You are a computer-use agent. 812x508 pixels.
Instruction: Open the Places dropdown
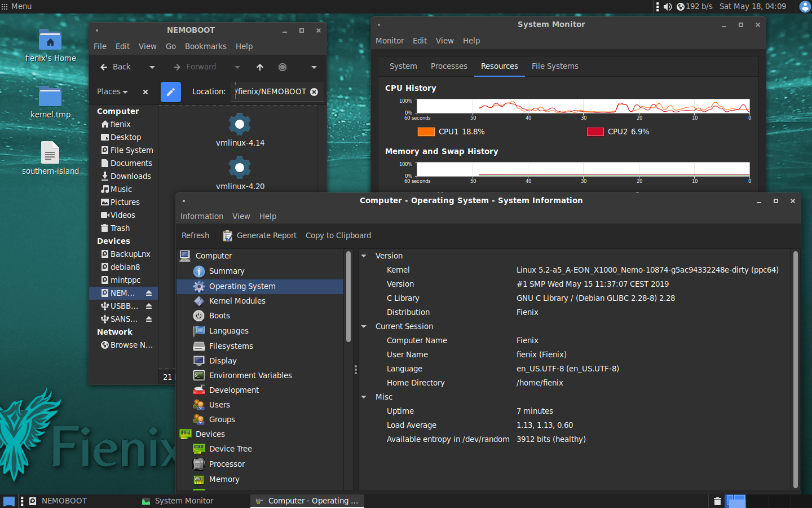click(112, 91)
